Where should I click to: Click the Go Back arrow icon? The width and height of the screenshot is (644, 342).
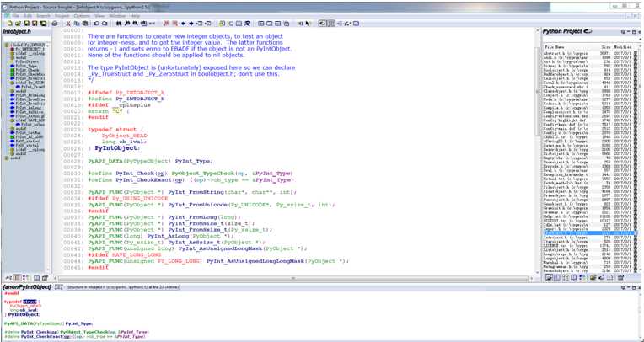[x=184, y=24]
